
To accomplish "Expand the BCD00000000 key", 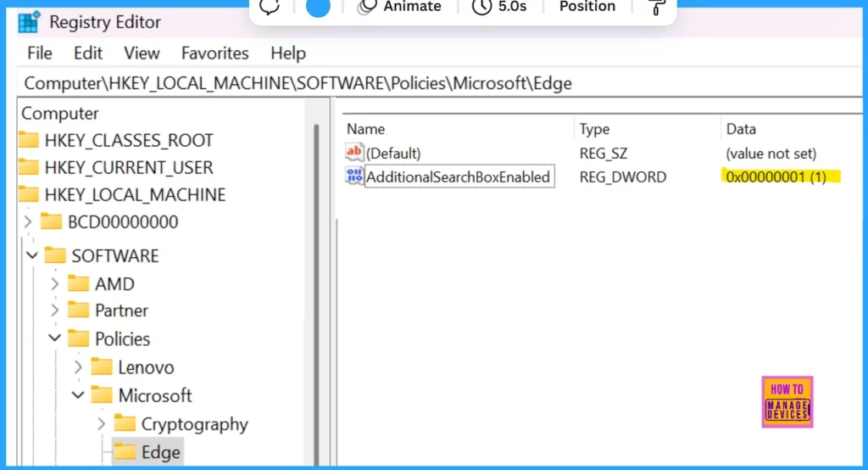I will click(x=28, y=221).
